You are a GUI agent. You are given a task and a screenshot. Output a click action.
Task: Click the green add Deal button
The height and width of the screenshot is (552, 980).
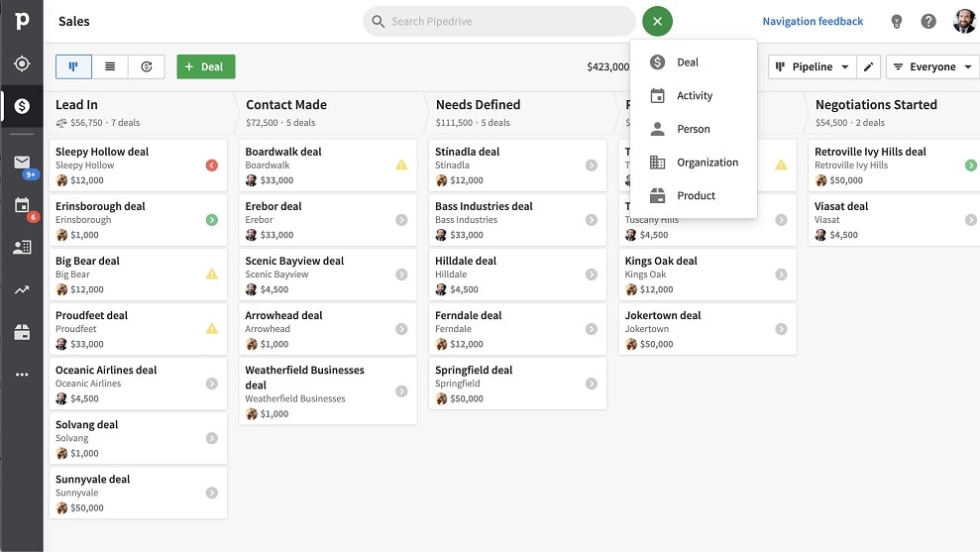tap(206, 66)
